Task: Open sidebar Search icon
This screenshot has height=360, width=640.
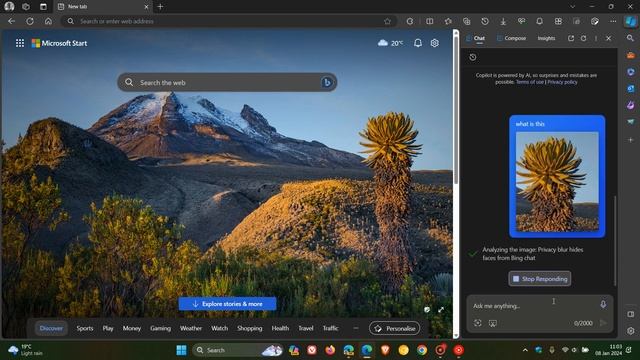Action: [631, 38]
